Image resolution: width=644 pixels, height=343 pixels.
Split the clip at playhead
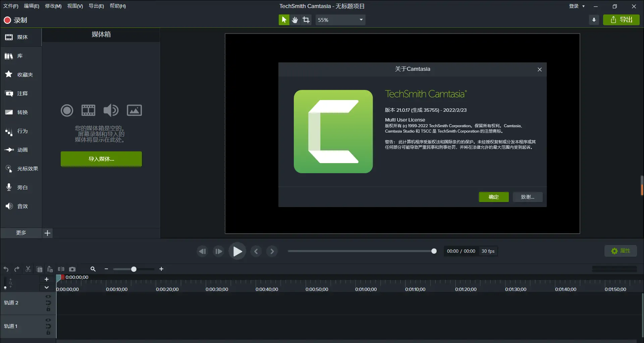tap(61, 269)
